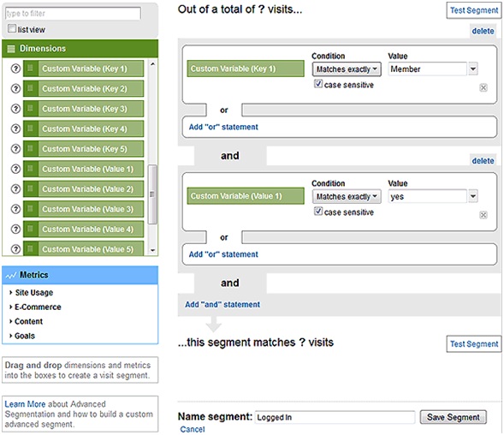Click the Dimensions header grid icon

click(11, 49)
